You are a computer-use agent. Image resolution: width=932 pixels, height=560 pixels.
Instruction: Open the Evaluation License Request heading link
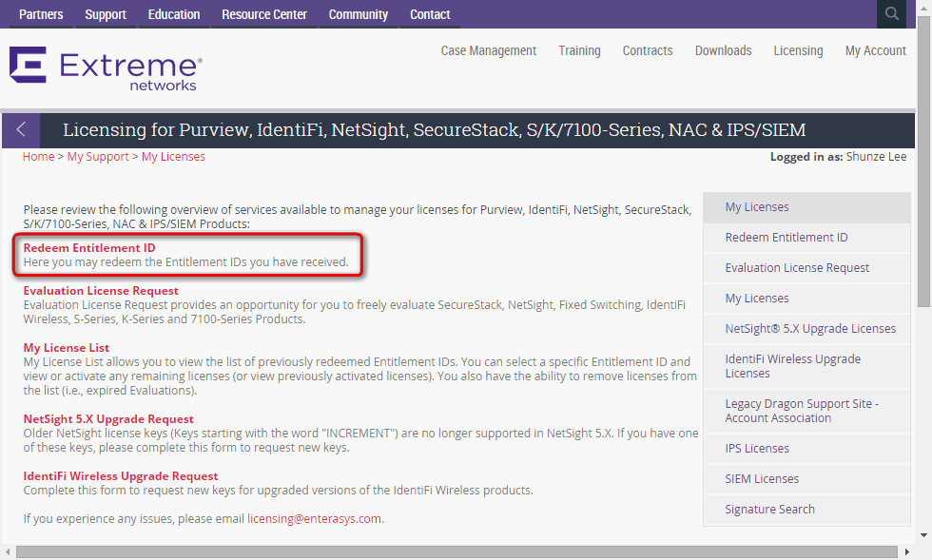coord(101,291)
